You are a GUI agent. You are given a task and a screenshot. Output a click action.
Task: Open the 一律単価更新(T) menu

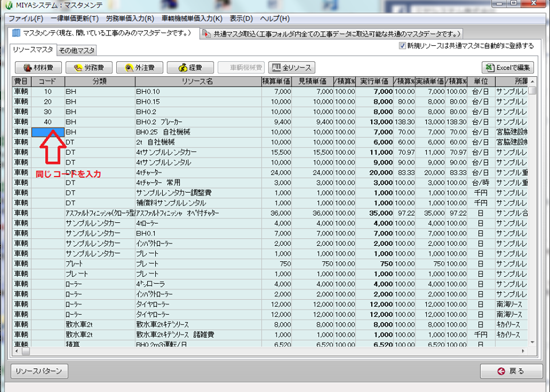(x=74, y=18)
